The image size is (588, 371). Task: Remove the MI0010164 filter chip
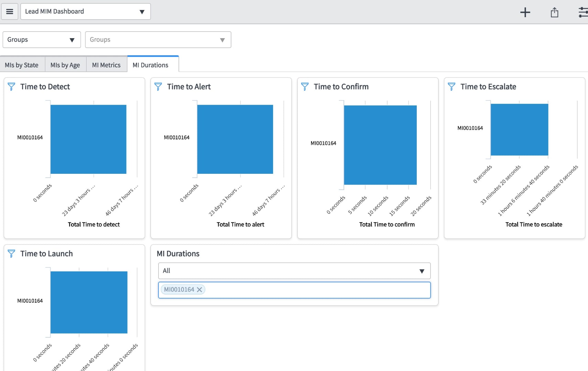tap(199, 290)
